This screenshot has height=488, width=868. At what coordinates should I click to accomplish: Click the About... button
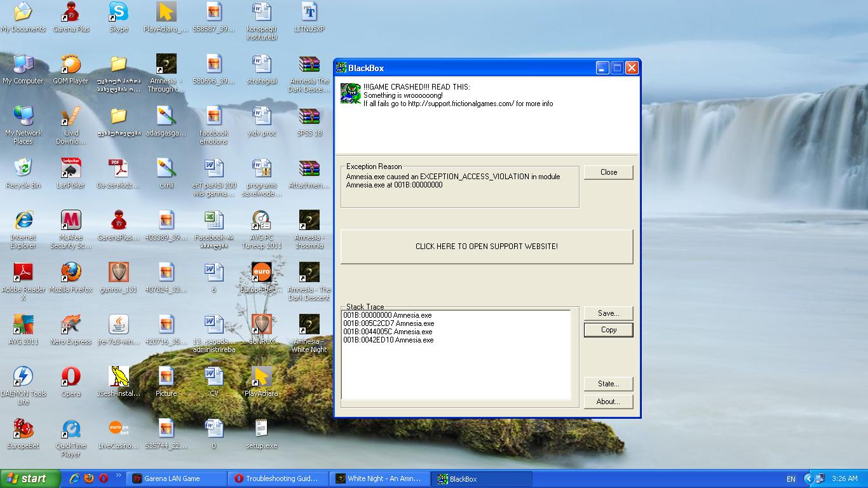(608, 402)
